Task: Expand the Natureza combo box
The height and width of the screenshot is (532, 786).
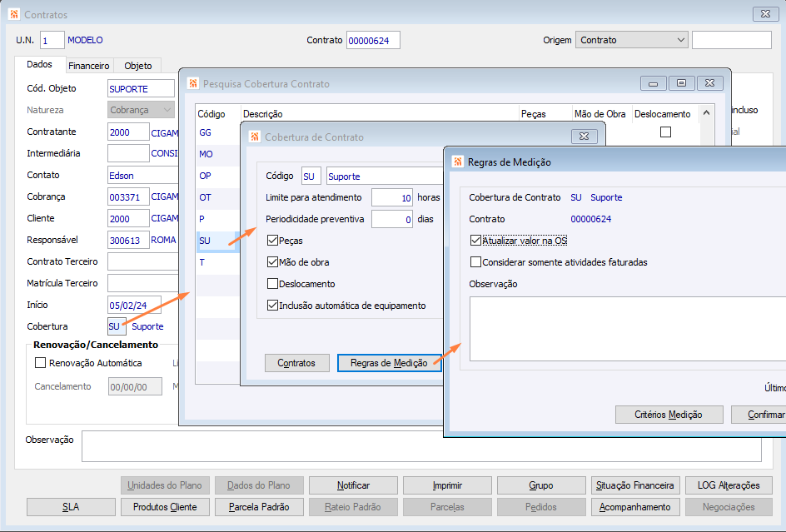Action: [x=167, y=110]
